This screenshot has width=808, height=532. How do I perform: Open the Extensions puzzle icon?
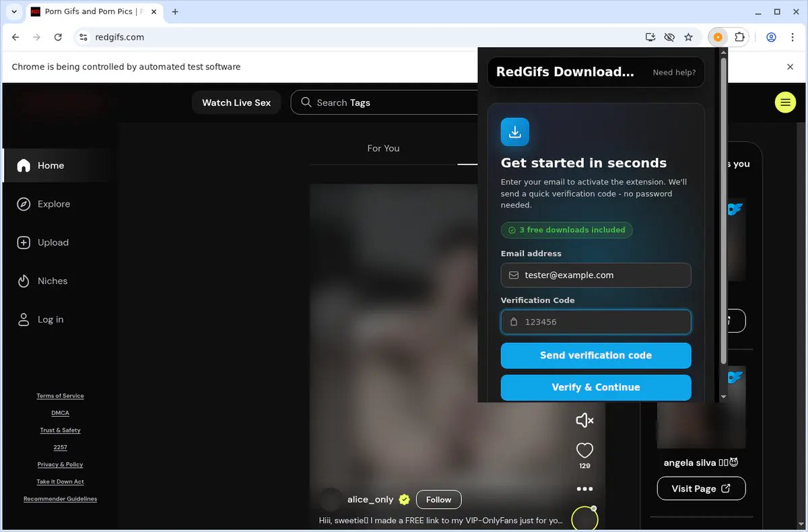point(739,37)
